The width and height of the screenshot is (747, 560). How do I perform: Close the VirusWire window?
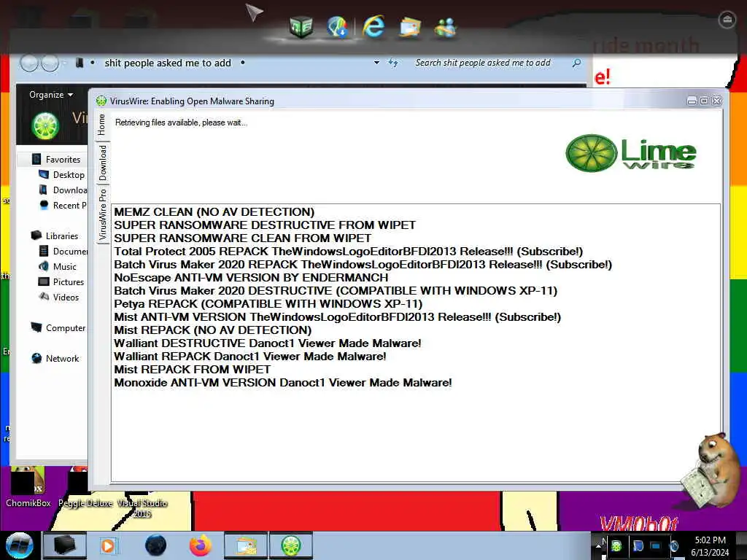click(x=716, y=101)
